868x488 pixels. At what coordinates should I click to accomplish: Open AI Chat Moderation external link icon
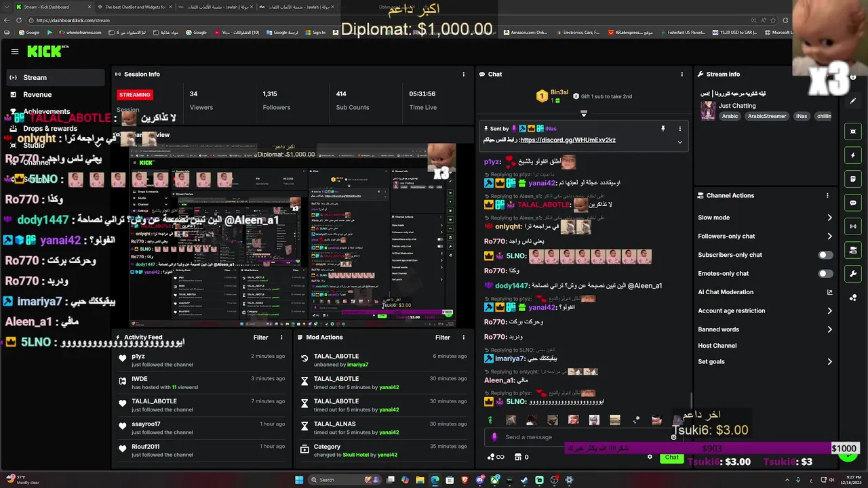tap(829, 292)
